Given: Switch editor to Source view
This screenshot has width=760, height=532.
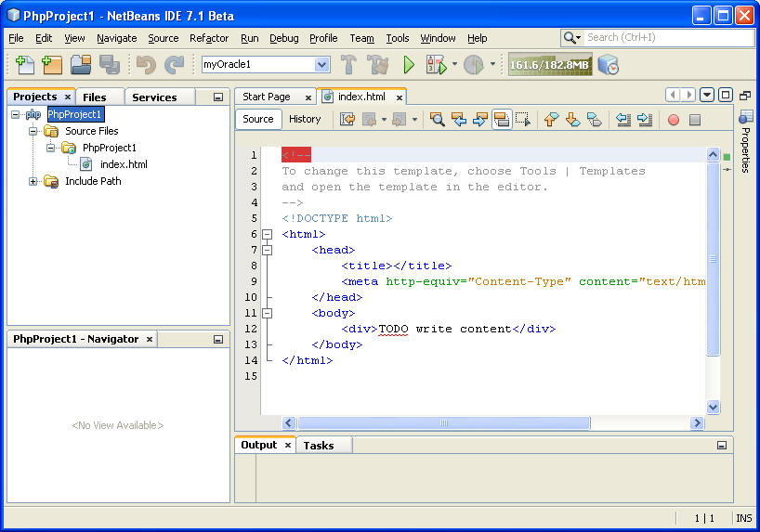Looking at the screenshot, I should pos(258,119).
